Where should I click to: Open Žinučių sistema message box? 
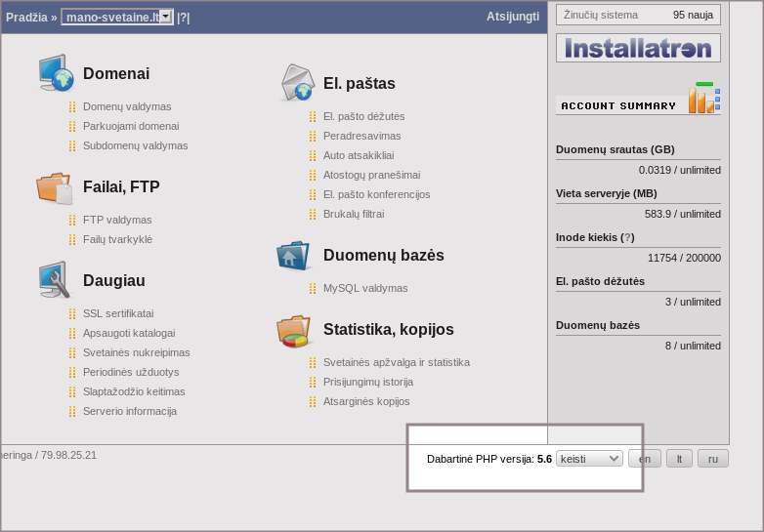pos(638,15)
